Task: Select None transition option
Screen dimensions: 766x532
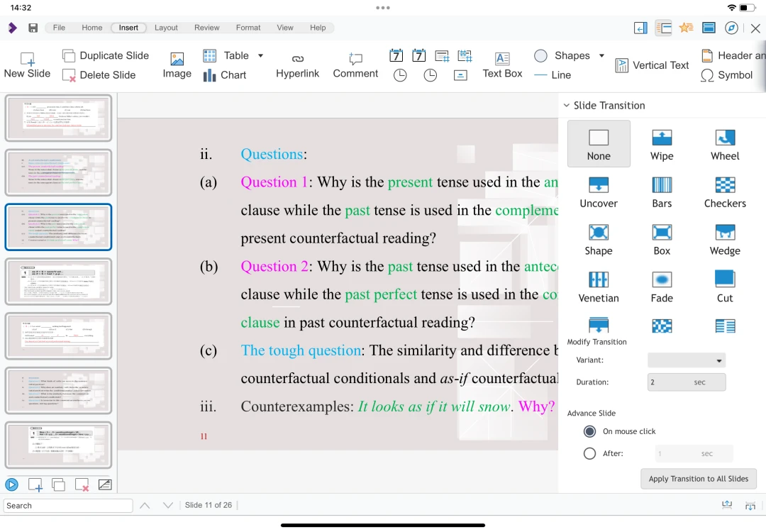Action: click(x=599, y=144)
